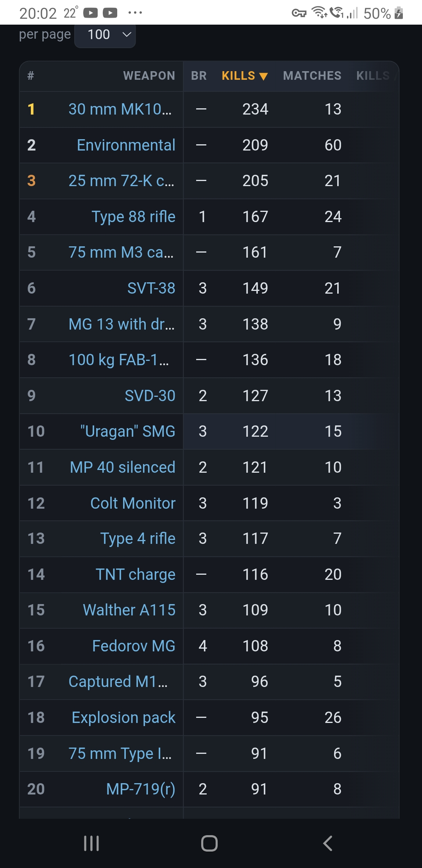The height and width of the screenshot is (868, 422).
Task: Sort by the MATCHES column header
Action: click(x=312, y=76)
